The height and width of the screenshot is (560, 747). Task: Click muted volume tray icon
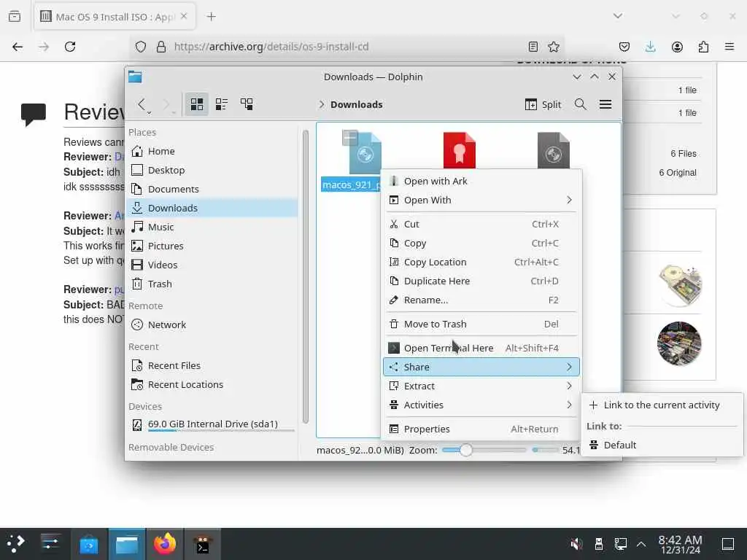pyautogui.click(x=576, y=544)
